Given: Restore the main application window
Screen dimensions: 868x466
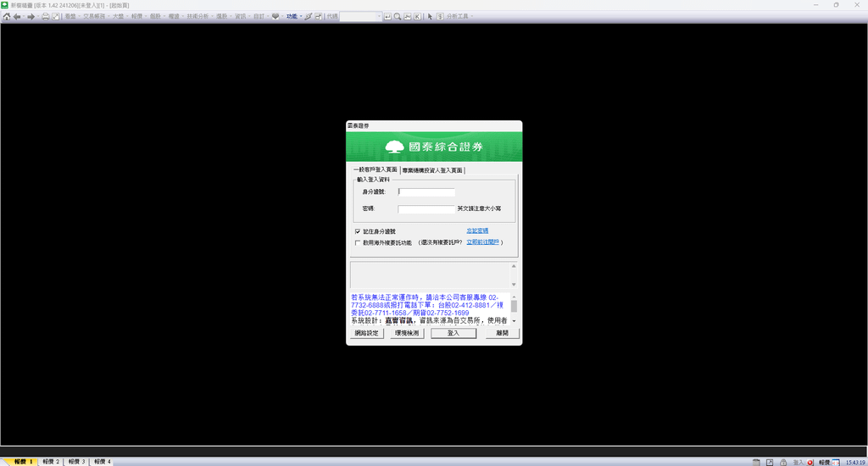Looking at the screenshot, I should click(836, 4).
